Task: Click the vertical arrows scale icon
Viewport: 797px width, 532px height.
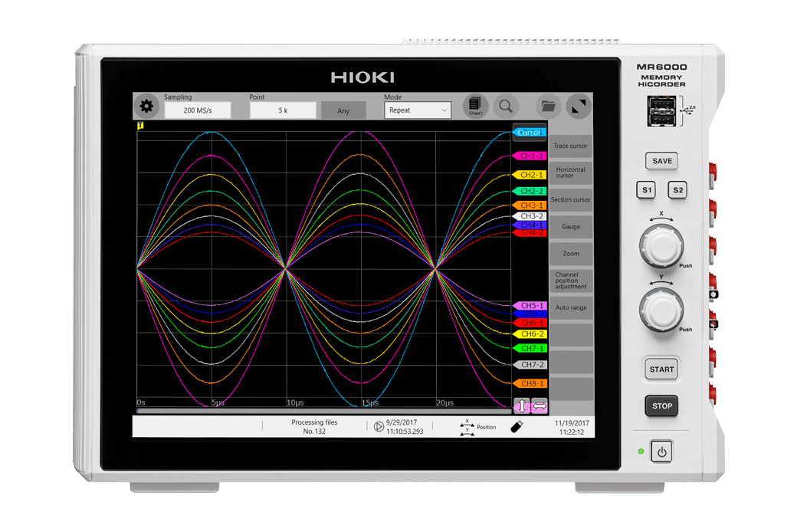Action: tap(522, 406)
